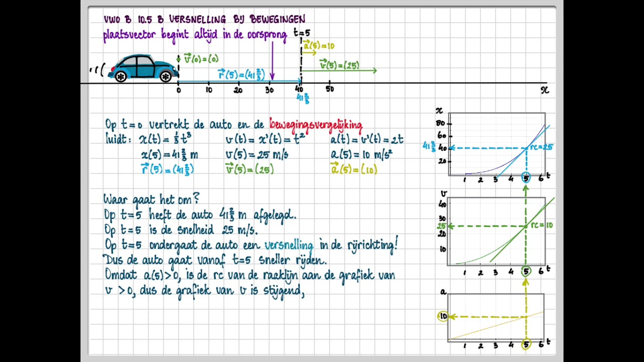Click the yellow circled 10 on the a-t graph
The width and height of the screenshot is (644, 362).
[x=442, y=316]
